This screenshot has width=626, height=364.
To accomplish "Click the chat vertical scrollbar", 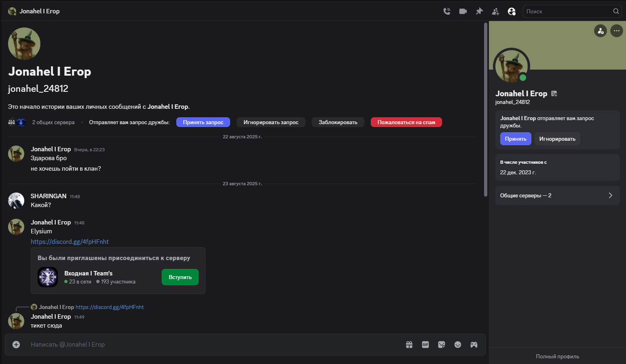I will tap(486, 109).
